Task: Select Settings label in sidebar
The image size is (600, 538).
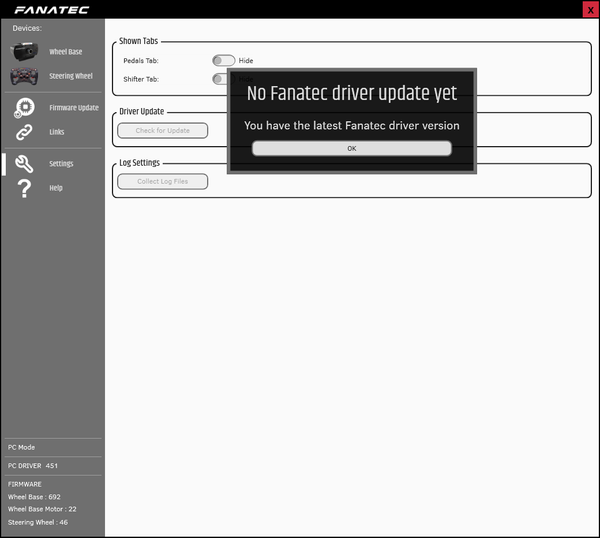Action: tap(61, 164)
